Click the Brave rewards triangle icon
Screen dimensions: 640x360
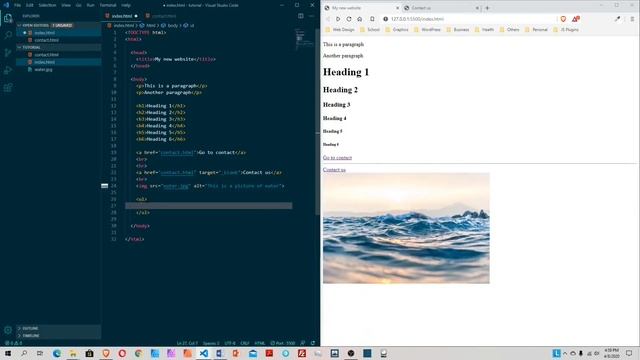pos(576,19)
